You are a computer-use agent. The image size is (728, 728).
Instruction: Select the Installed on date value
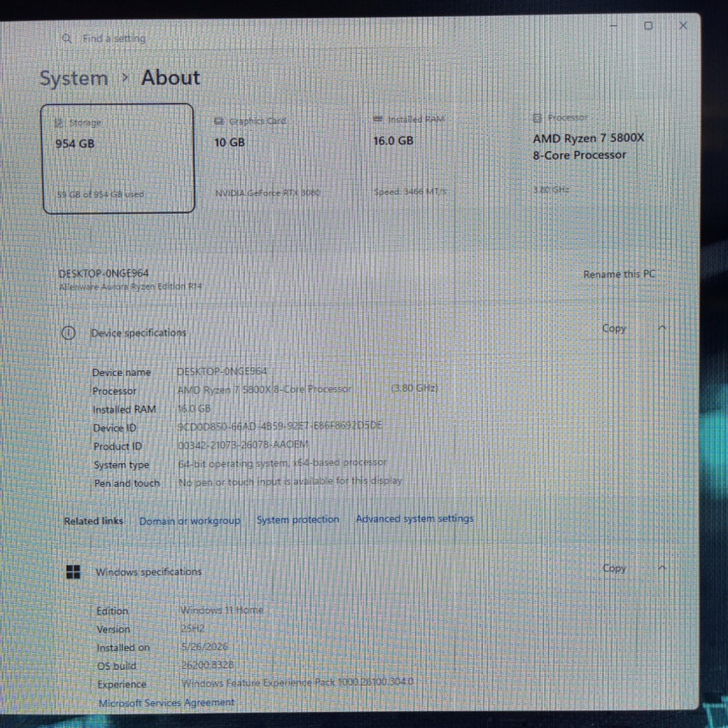pos(204,646)
